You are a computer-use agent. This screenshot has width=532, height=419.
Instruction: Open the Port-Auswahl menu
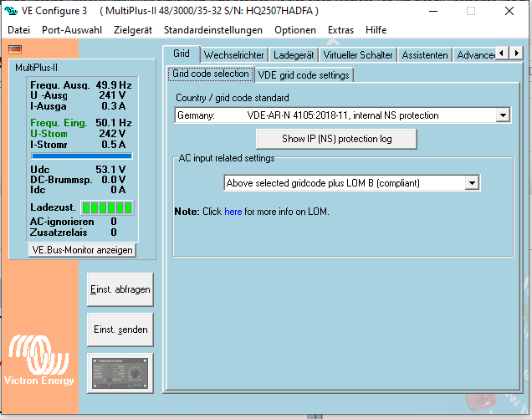[72, 30]
